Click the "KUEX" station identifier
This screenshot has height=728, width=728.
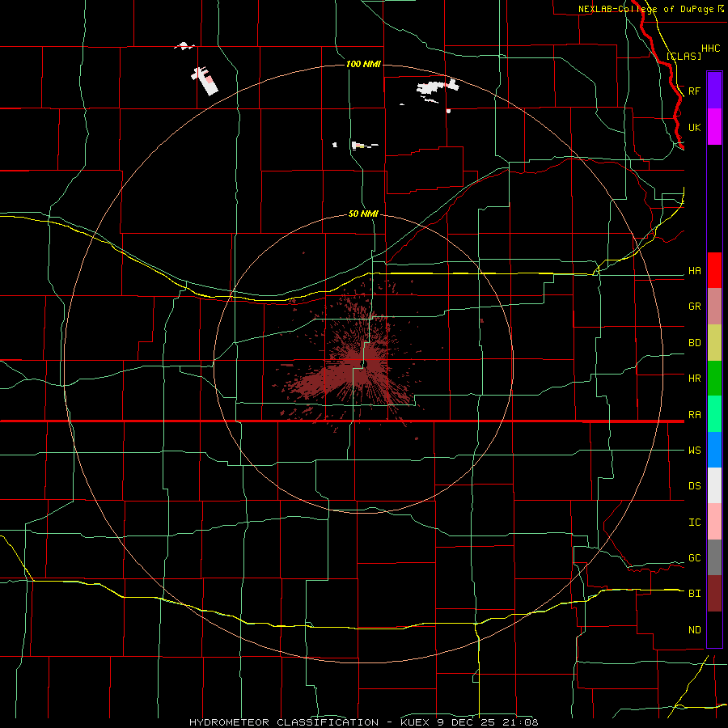pos(417,722)
